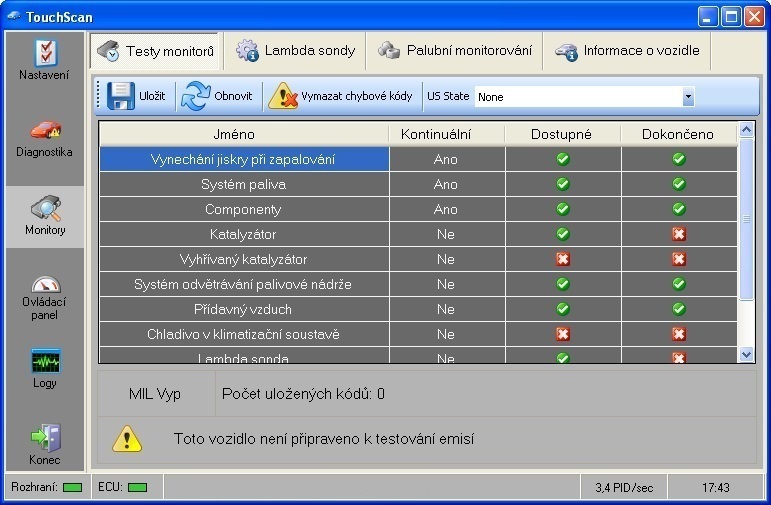Click scroll down arrow of monitor list
Viewport: 771px width, 505px height.
(x=746, y=354)
